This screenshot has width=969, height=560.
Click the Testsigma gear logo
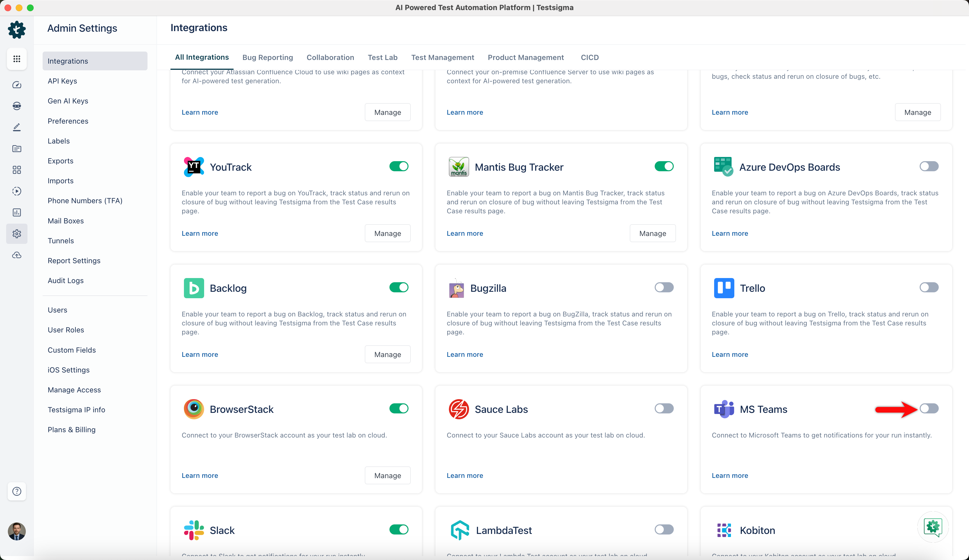pos(17,30)
